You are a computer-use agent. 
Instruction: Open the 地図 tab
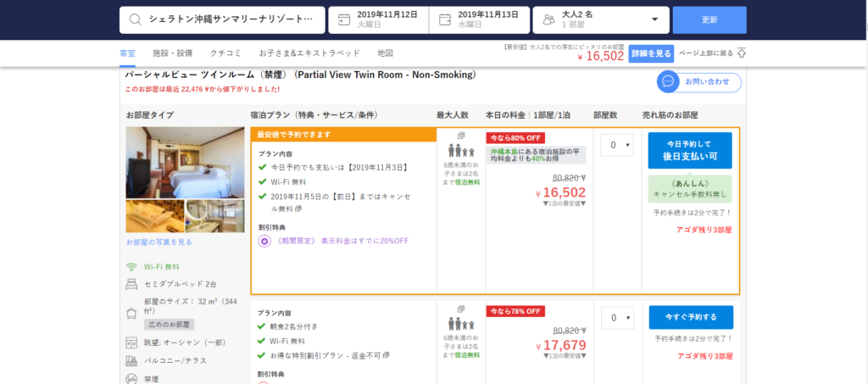tap(385, 53)
